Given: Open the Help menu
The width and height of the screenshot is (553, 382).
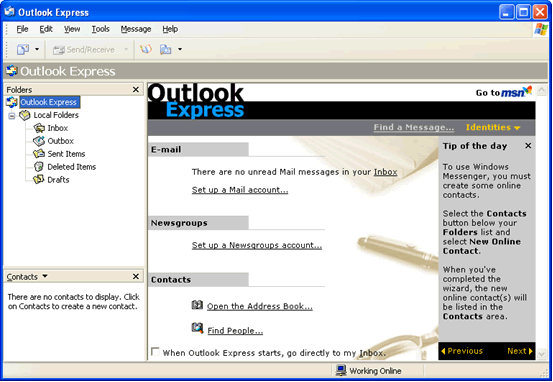Looking at the screenshot, I should 170,29.
